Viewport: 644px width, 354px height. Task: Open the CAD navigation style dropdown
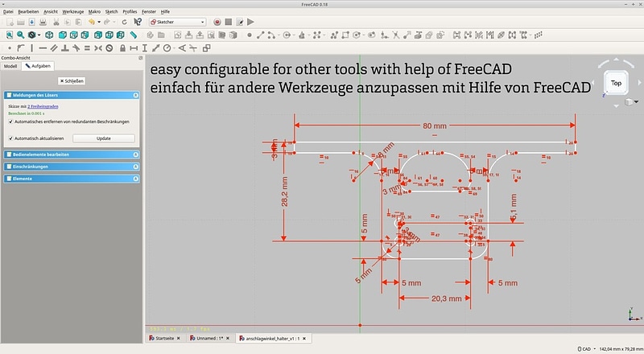[x=586, y=349]
